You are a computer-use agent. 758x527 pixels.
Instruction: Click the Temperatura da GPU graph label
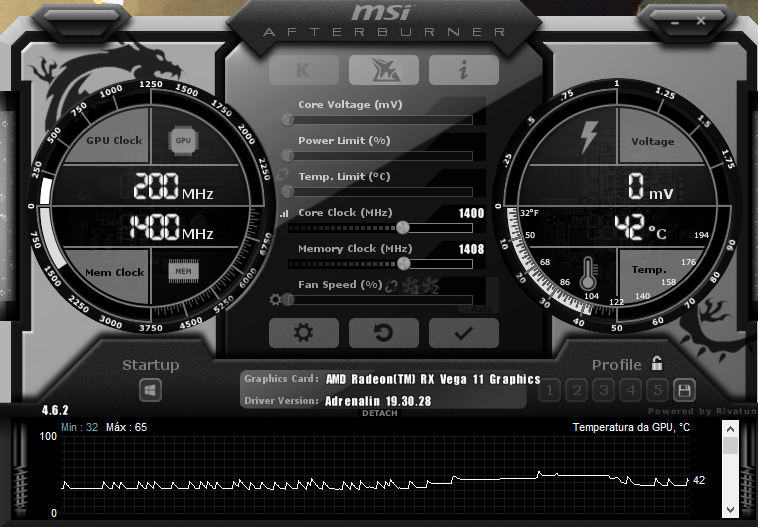point(631,427)
